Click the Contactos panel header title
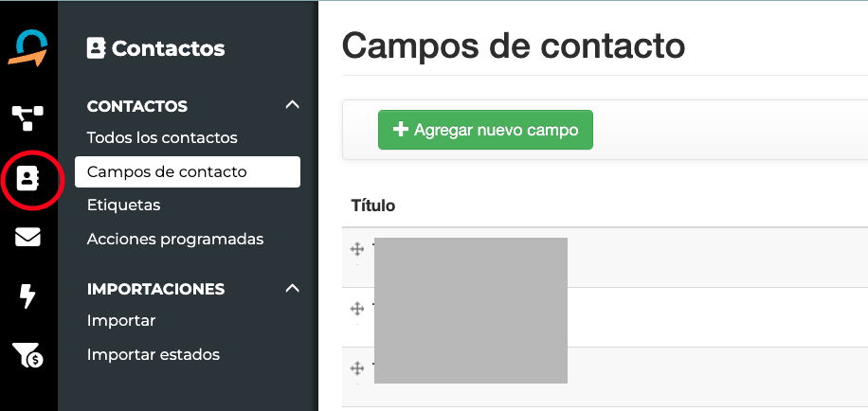Image resolution: width=868 pixels, height=411 pixels. point(156,48)
